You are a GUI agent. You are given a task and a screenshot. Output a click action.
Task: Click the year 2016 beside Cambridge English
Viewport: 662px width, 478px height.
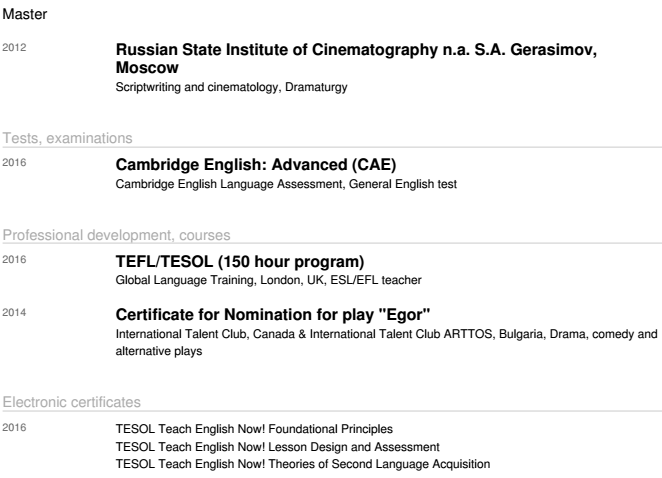13,162
